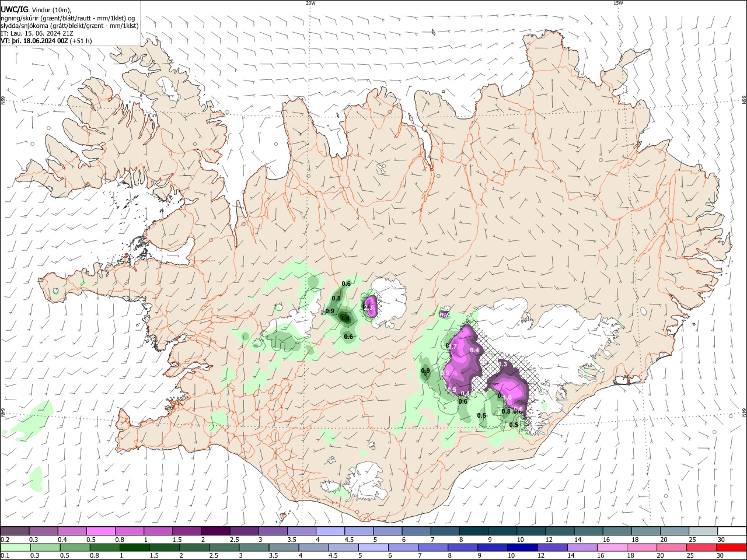Image resolution: width=747 pixels, height=560 pixels.
Task: Click the white '0.3' value on the glacier
Action: pos(502,363)
